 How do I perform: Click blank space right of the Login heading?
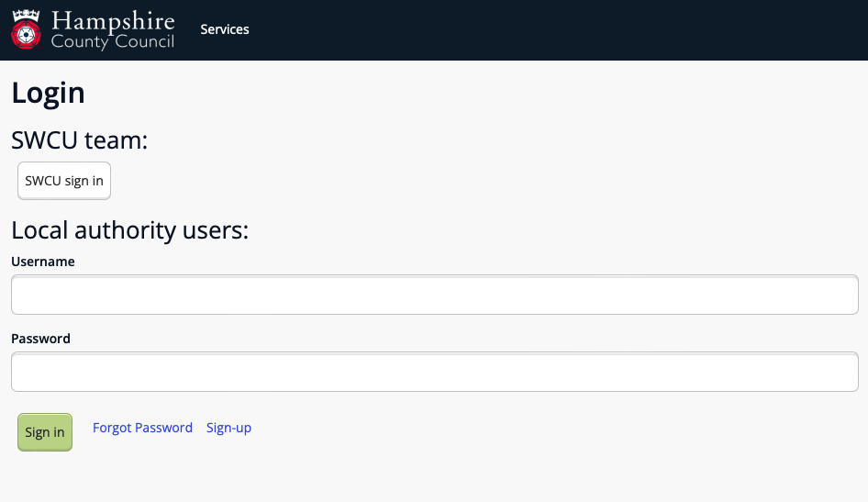pyautogui.click(x=459, y=93)
